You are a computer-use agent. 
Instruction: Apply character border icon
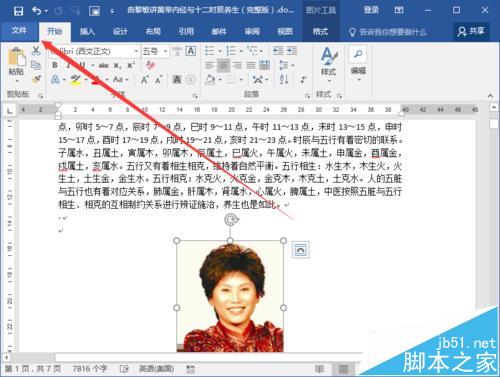coord(191,51)
